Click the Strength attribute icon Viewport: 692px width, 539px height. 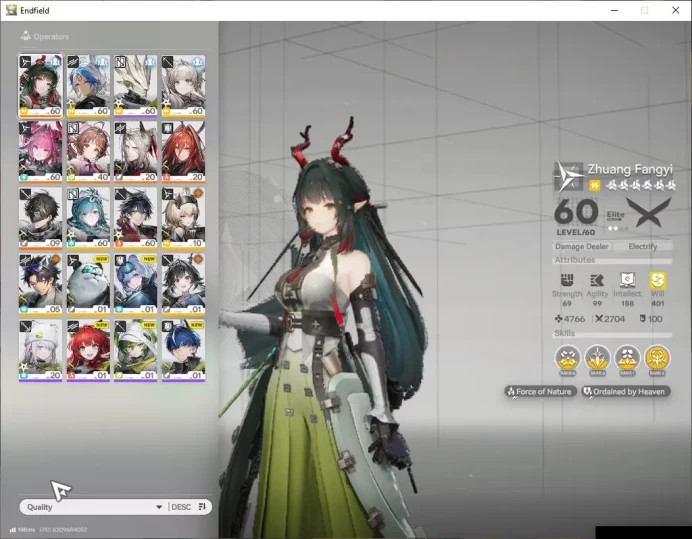point(567,280)
